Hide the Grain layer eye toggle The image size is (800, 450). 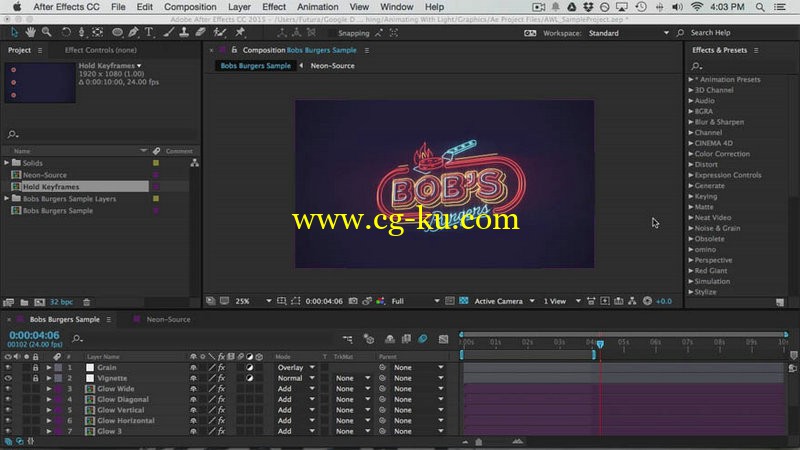(x=8, y=367)
